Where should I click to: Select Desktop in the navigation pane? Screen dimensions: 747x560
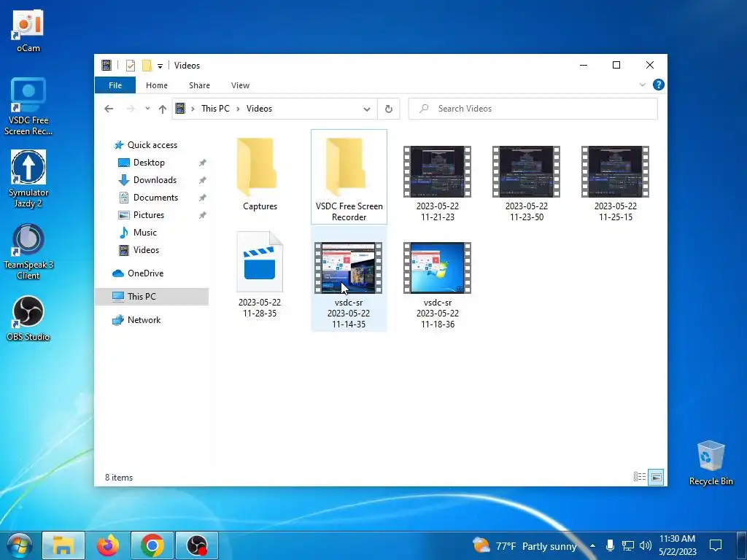(149, 163)
